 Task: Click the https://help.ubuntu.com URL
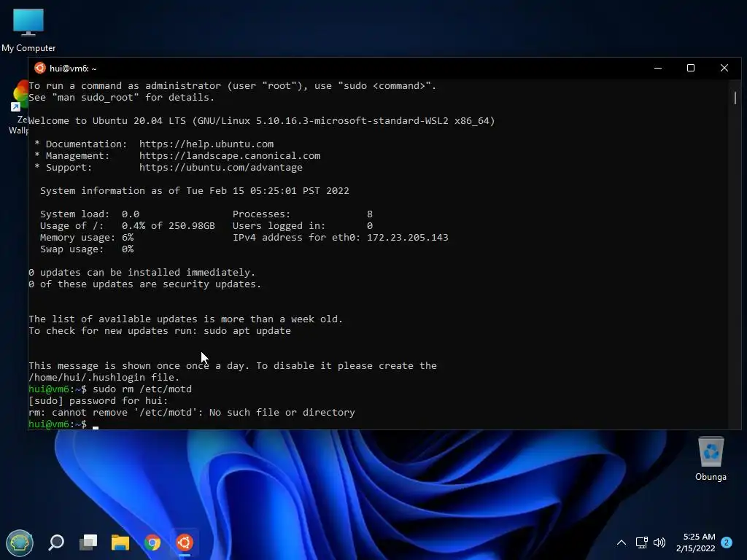point(206,144)
